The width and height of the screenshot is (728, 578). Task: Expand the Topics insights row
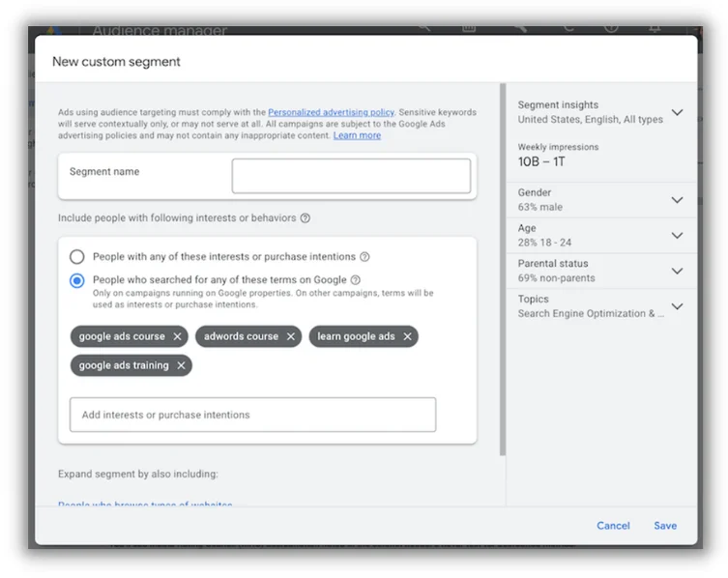[x=677, y=306]
